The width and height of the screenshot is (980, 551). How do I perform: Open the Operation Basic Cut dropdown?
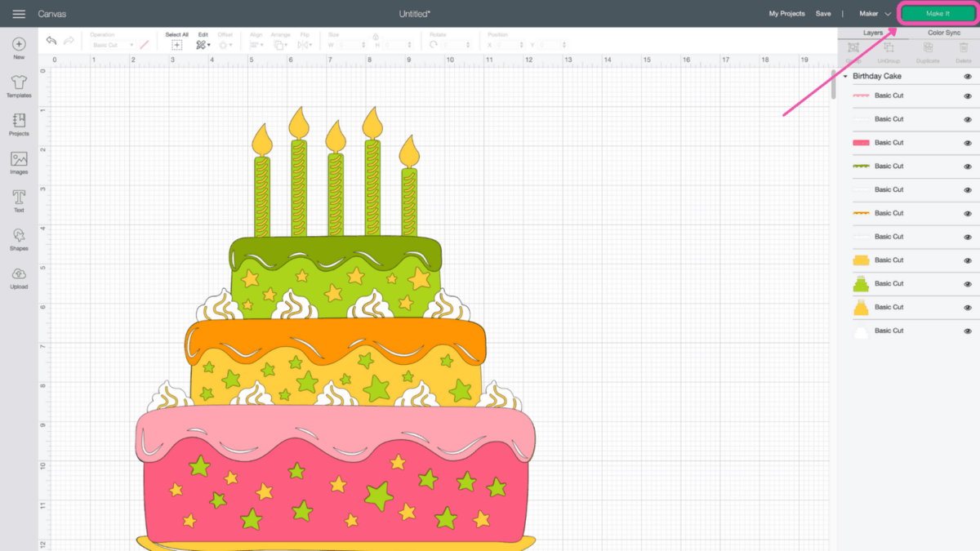pyautogui.click(x=113, y=45)
